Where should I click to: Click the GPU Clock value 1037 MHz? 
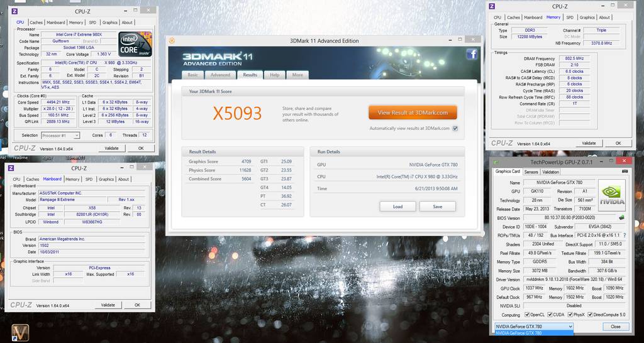(533, 288)
